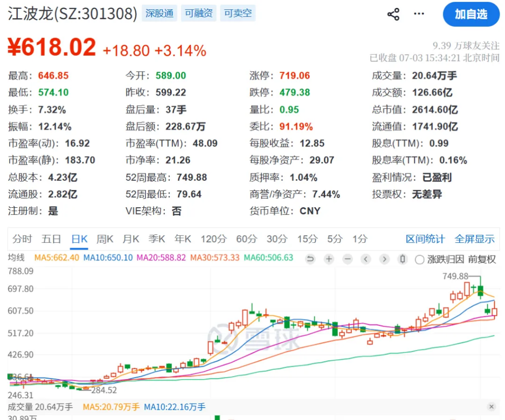Screen dimensions: 505x420
Task: Click the MA10:650.10 indicator label
Action: [108, 258]
